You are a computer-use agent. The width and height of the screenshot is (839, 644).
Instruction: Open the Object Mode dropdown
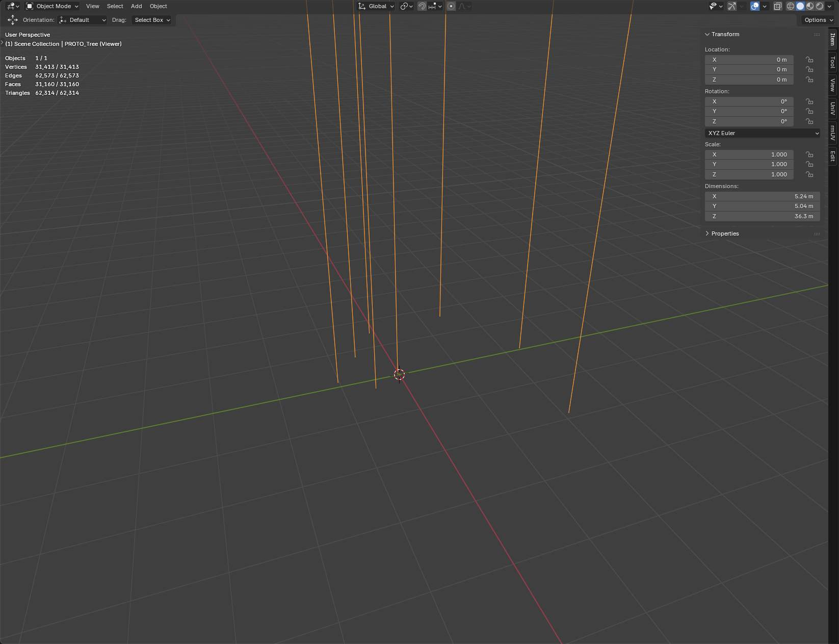53,6
